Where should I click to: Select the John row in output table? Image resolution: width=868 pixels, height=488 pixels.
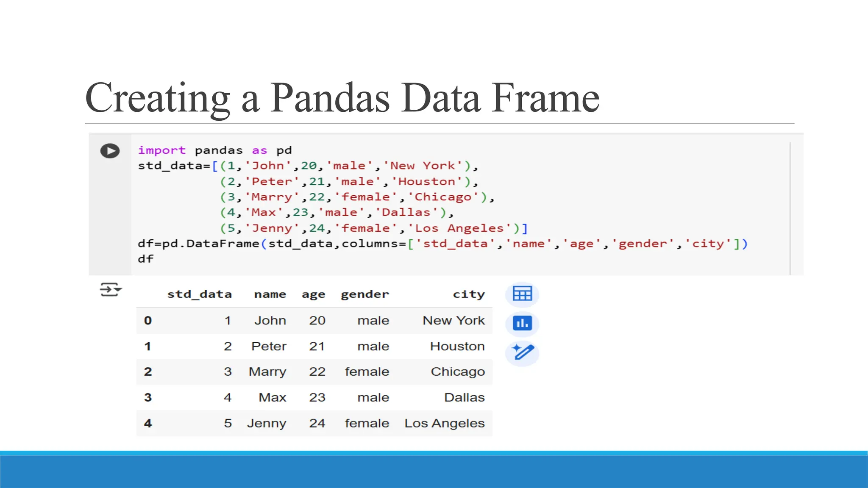[x=270, y=321]
